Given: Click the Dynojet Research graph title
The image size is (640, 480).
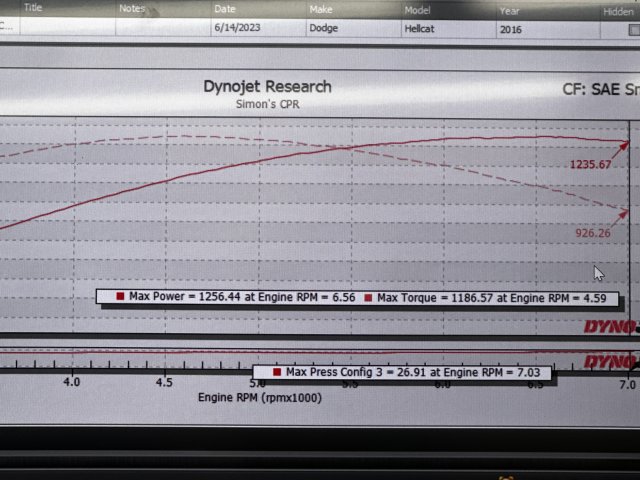Looking at the screenshot, I should [x=267, y=87].
